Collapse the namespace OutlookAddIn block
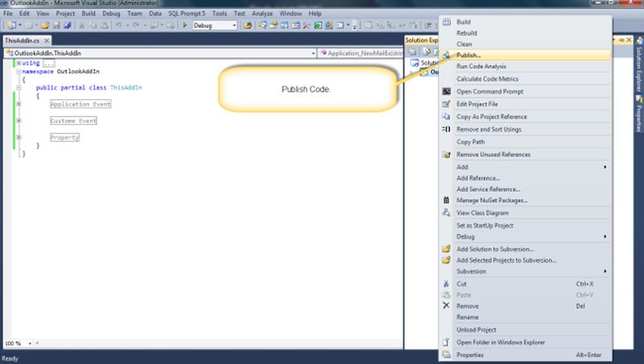This screenshot has height=364, width=644. 19,72
